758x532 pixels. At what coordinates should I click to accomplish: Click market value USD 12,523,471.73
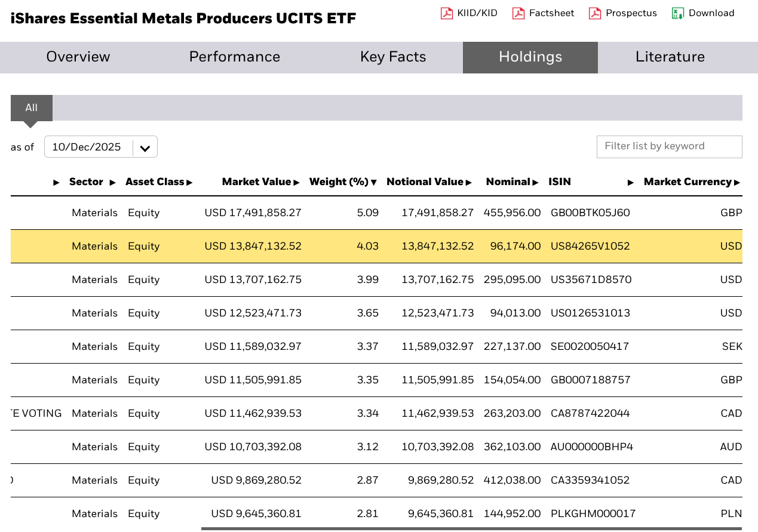click(x=253, y=313)
